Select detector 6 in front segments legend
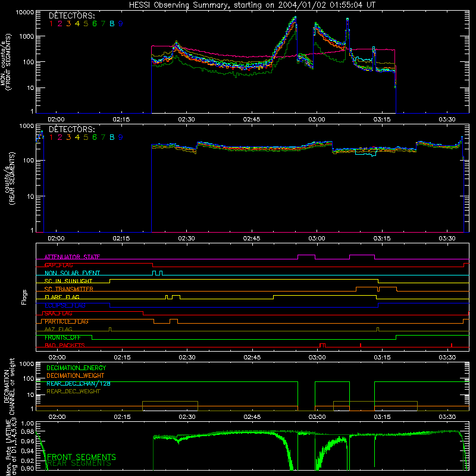The image size is (476, 476). (x=95, y=23)
